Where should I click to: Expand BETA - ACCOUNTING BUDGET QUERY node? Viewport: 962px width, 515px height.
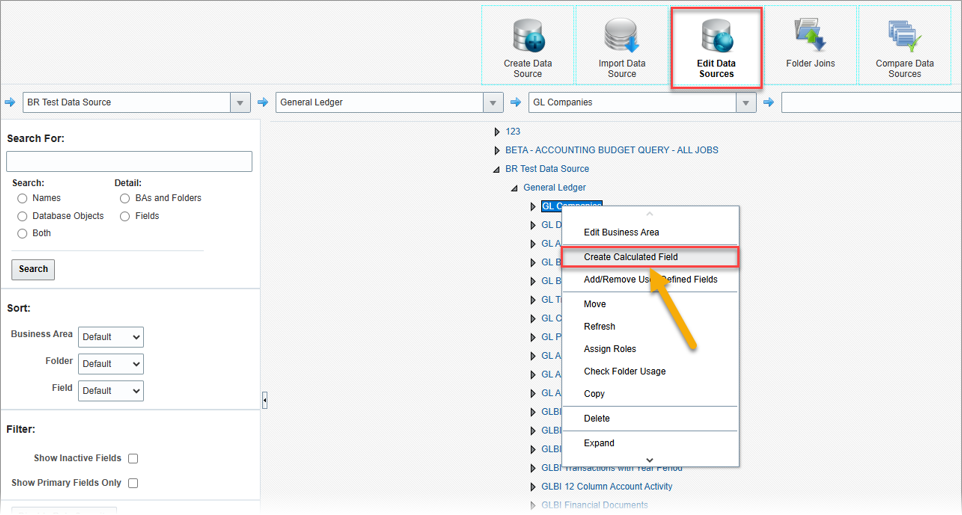click(x=497, y=150)
